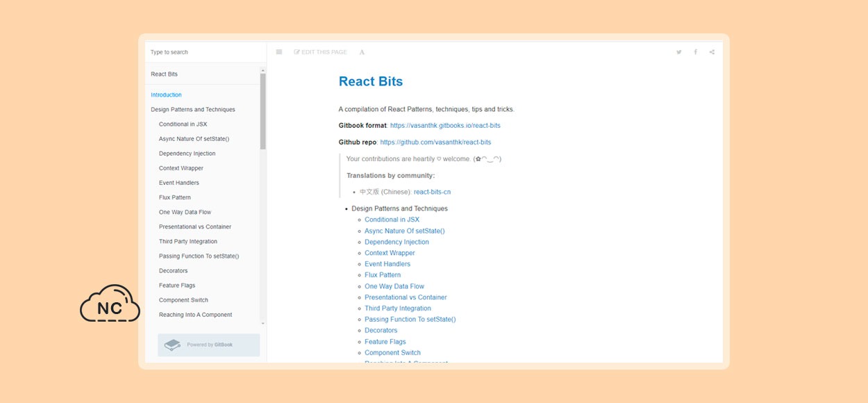
Task: Open Passing Function To setState() in sidebar
Action: [199, 256]
